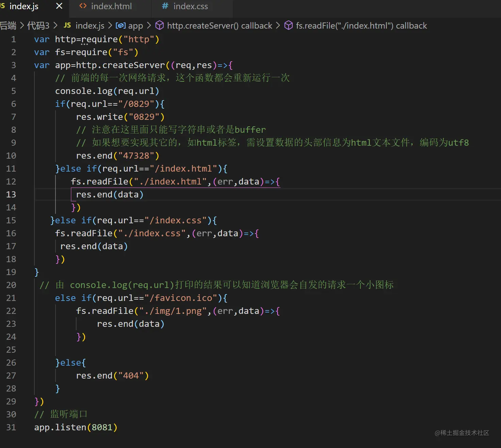Click the app variable symbol icon in breadcrumb
501x448 pixels.
(120, 26)
